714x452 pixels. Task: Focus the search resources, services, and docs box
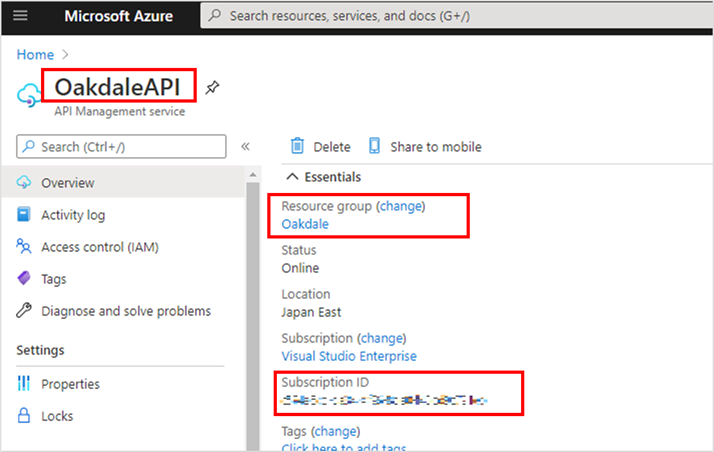pyautogui.click(x=457, y=16)
